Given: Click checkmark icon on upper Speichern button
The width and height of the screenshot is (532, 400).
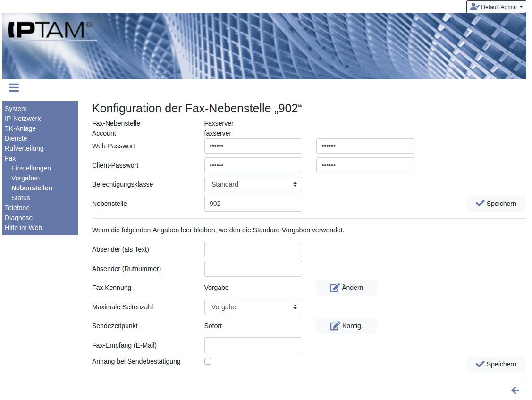Looking at the screenshot, I should pos(480,204).
